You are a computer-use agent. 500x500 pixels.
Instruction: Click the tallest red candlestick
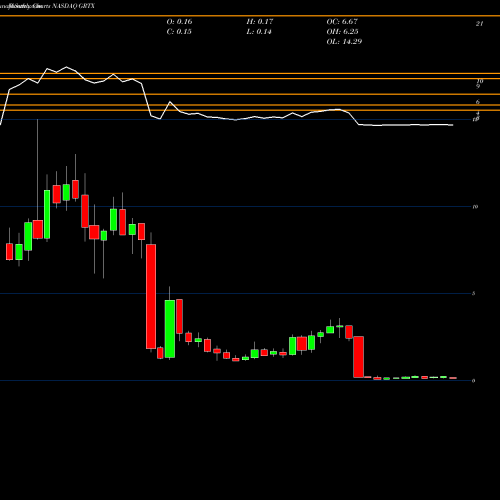pos(151,296)
